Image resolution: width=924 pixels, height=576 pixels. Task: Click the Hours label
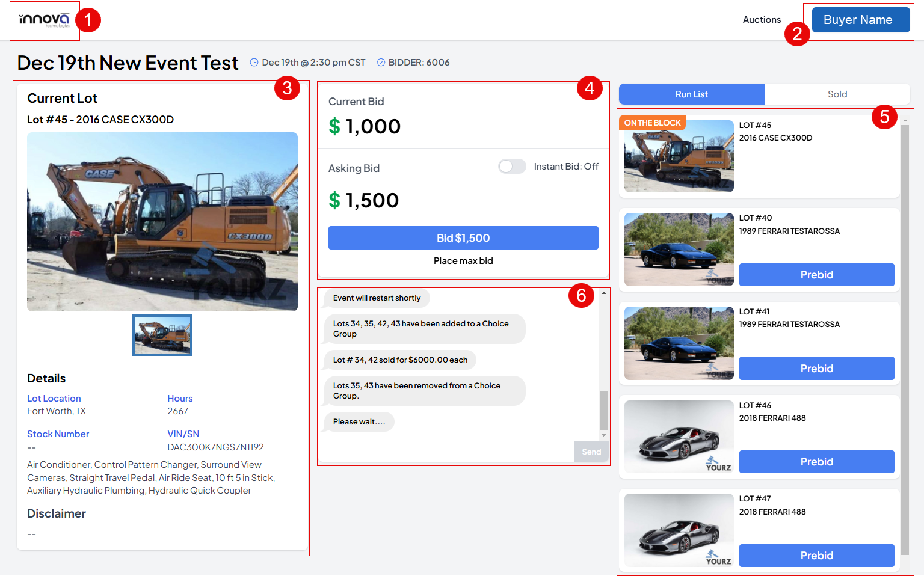click(180, 399)
